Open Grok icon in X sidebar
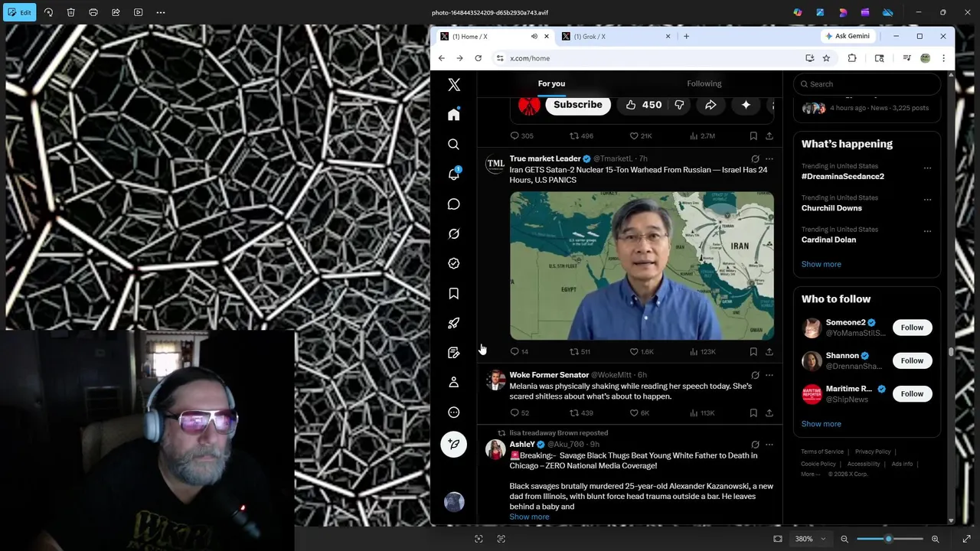The image size is (980, 551). click(454, 233)
